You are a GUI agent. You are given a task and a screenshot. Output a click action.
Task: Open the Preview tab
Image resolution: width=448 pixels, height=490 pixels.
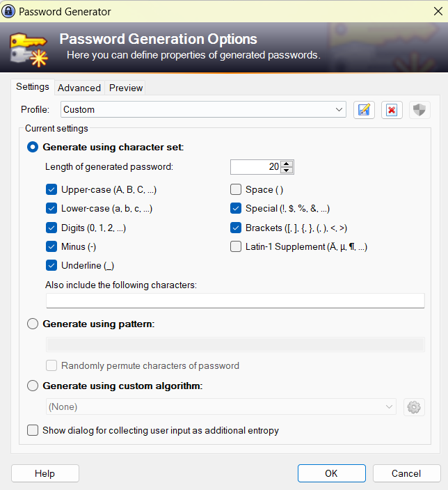(126, 88)
